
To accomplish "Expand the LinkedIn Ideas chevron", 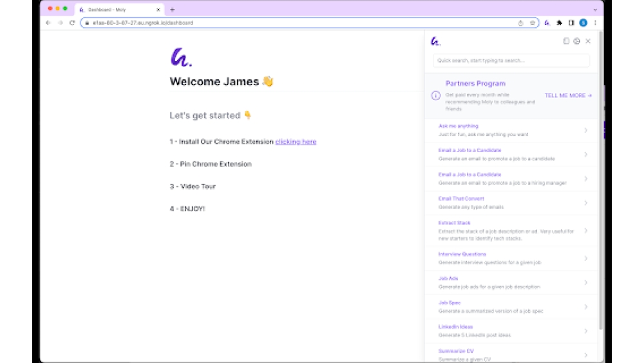I will (x=585, y=331).
